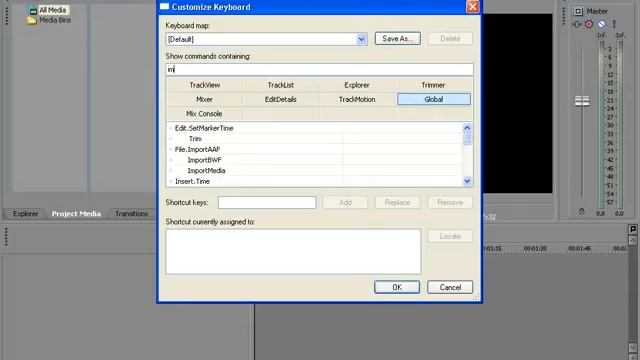Image resolution: width=640 pixels, height=360 pixels.
Task: Mute the Master bus
Action: click(x=601, y=24)
